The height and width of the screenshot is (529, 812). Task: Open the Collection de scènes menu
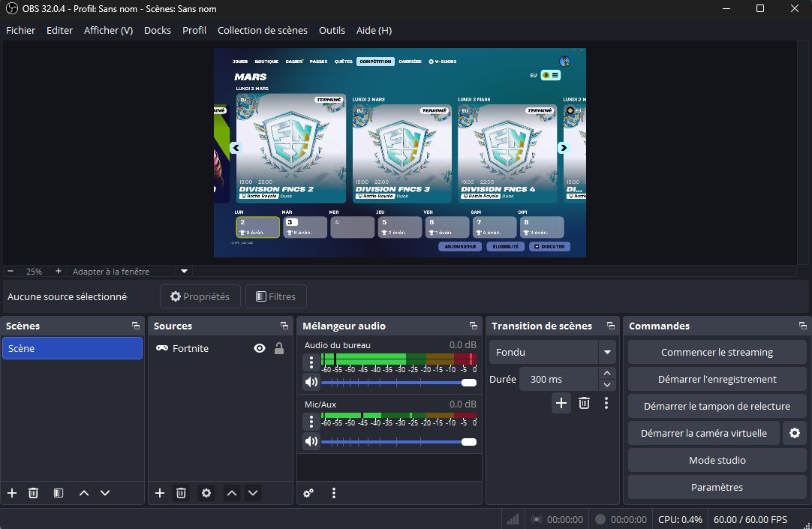tap(263, 30)
